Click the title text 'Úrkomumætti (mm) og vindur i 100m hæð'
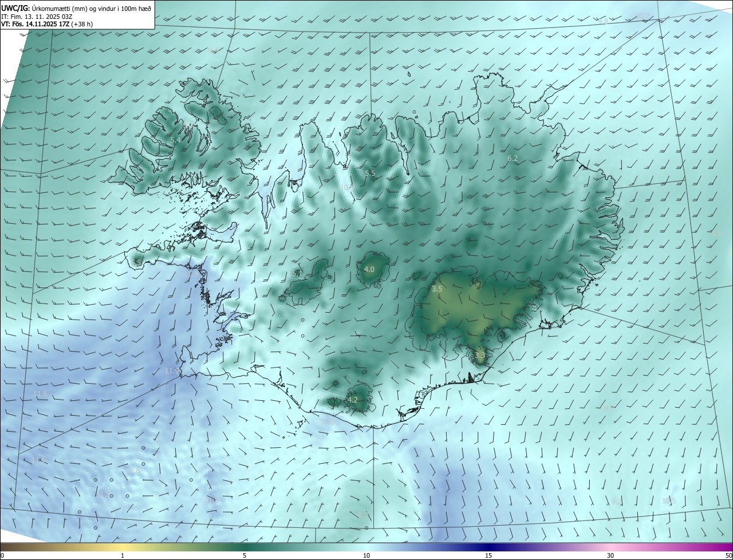Image resolution: width=733 pixels, height=560 pixels. [92, 8]
